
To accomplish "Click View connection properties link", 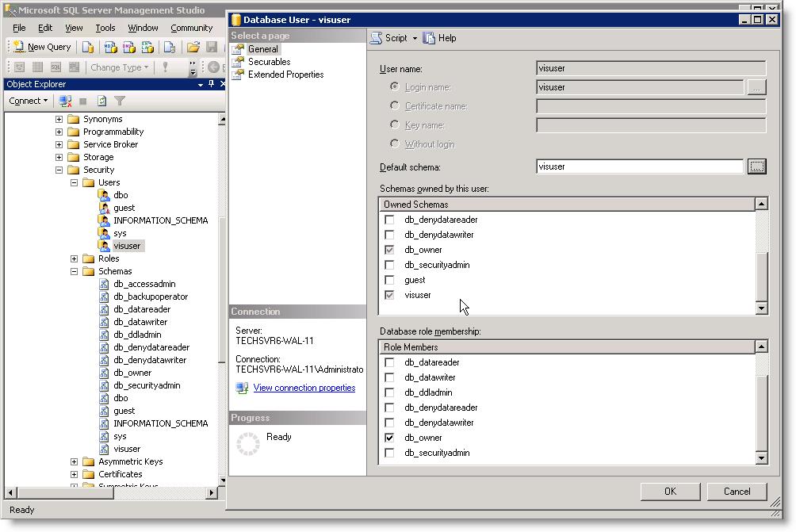I will [304, 388].
